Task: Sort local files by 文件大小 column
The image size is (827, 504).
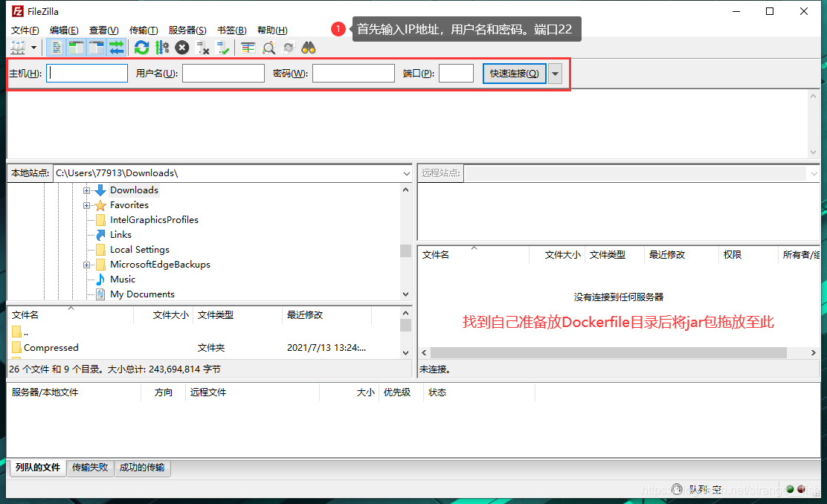Action: (x=164, y=314)
